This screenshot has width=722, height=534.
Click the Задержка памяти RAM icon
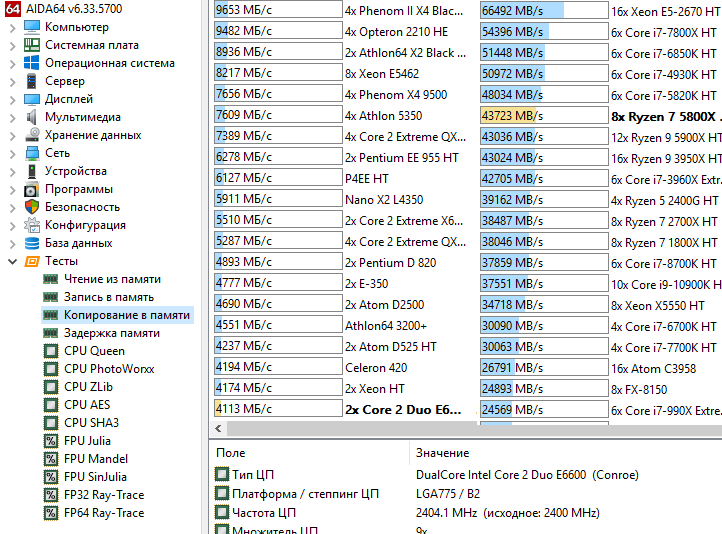pos(51,333)
